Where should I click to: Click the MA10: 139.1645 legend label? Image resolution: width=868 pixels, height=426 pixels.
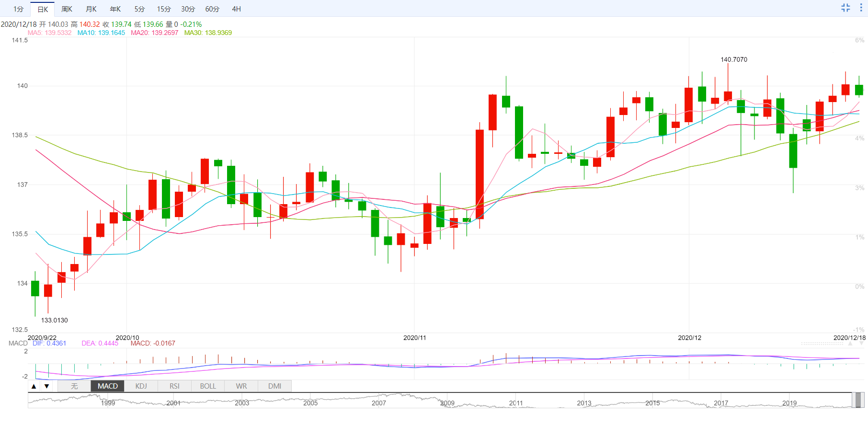[101, 33]
